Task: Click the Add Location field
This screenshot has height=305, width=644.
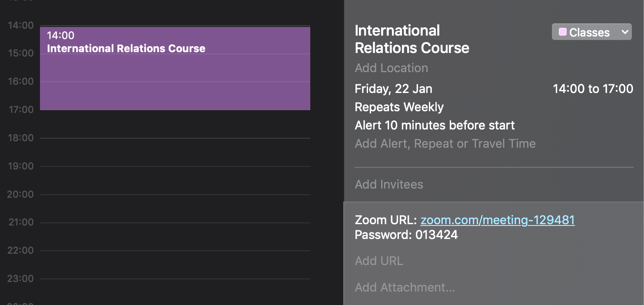Action: (x=391, y=68)
